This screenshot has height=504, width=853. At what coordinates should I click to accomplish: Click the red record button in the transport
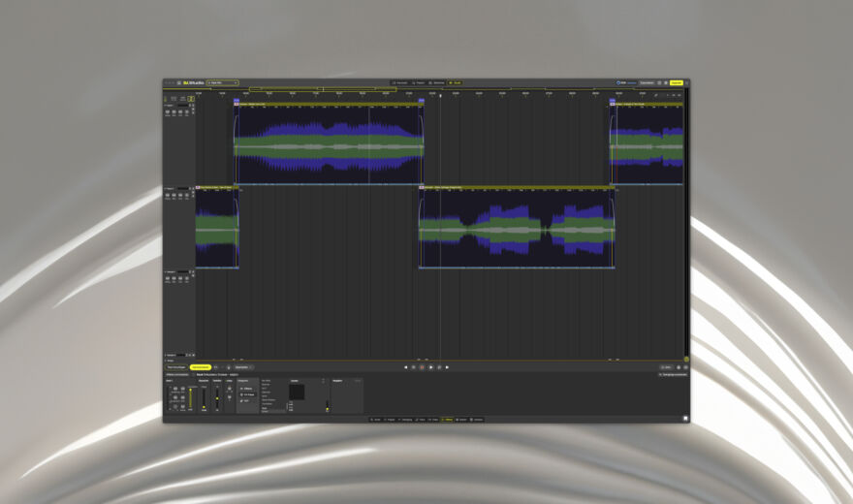tap(422, 367)
